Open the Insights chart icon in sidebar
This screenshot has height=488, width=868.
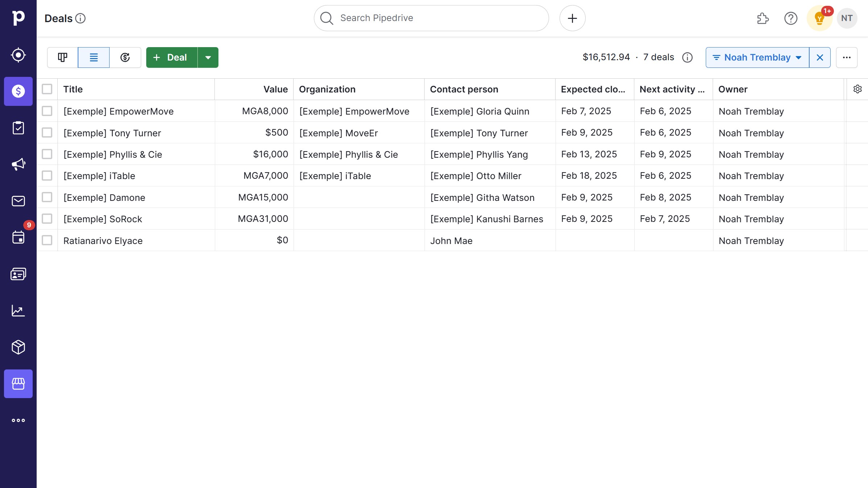click(18, 311)
